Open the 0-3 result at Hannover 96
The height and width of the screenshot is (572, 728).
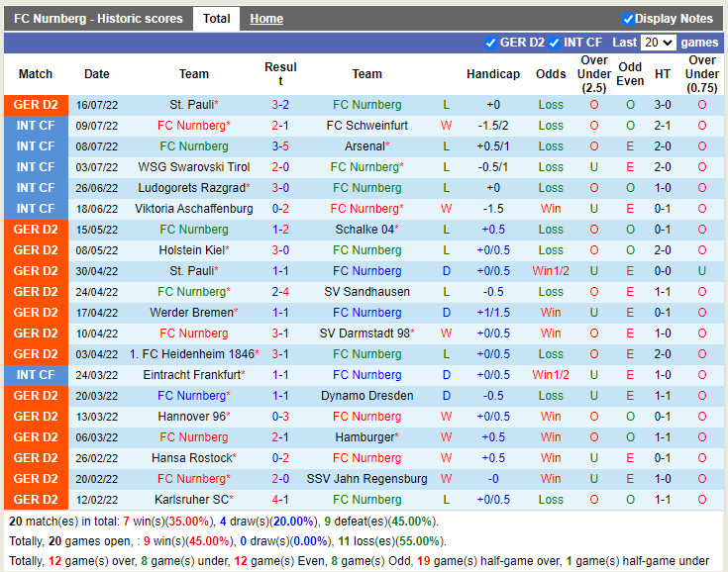coord(280,417)
